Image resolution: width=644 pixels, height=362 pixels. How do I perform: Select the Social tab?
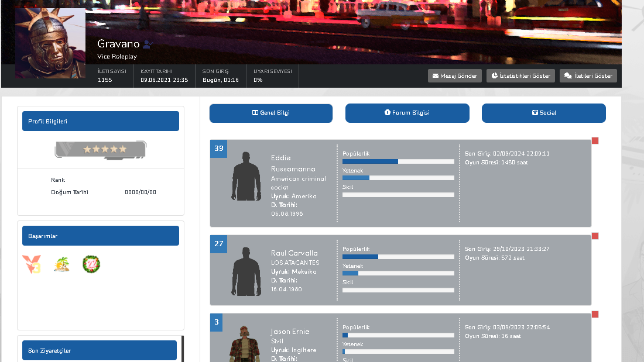pos(543,113)
